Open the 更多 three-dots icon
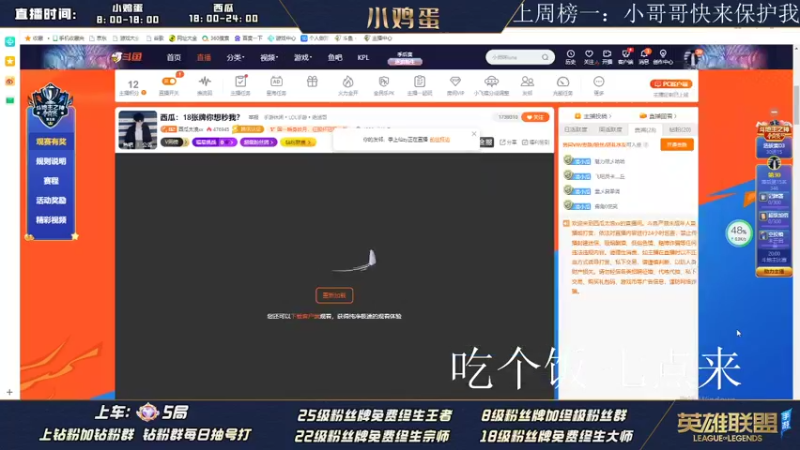Screen dimensions: 800x450 point(598,81)
